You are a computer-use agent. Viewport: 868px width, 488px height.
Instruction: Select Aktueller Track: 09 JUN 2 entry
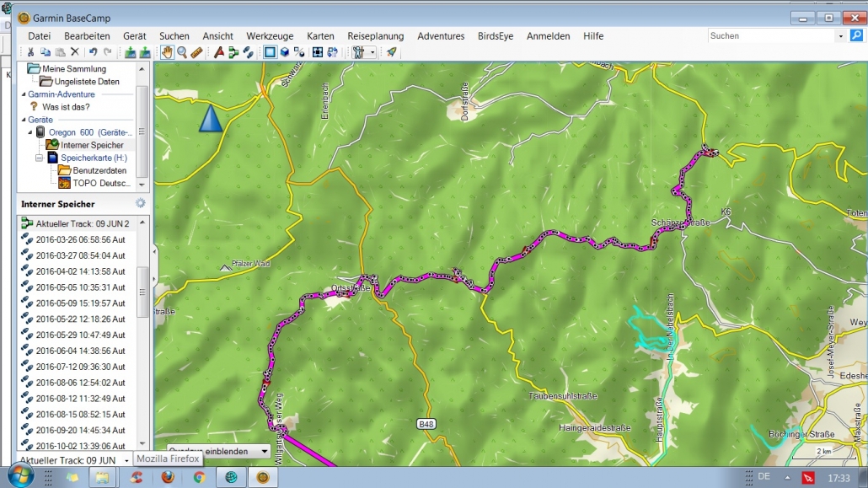coord(82,224)
